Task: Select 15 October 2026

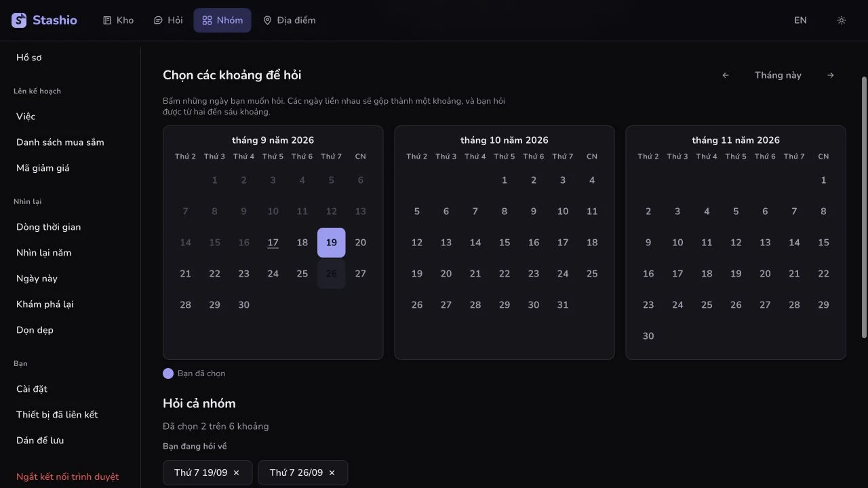Action: coord(504,243)
